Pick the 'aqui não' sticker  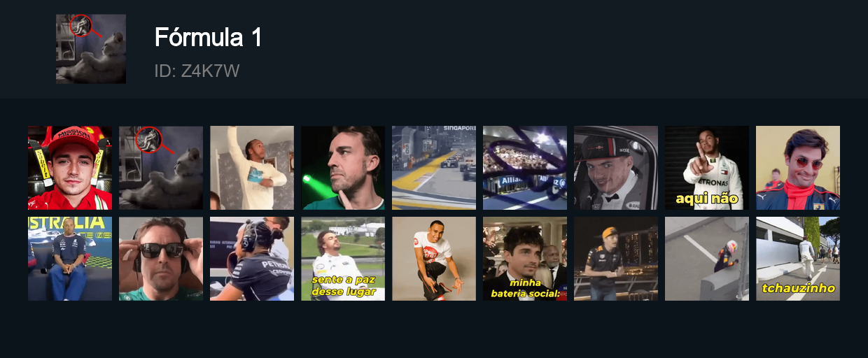[x=707, y=168]
